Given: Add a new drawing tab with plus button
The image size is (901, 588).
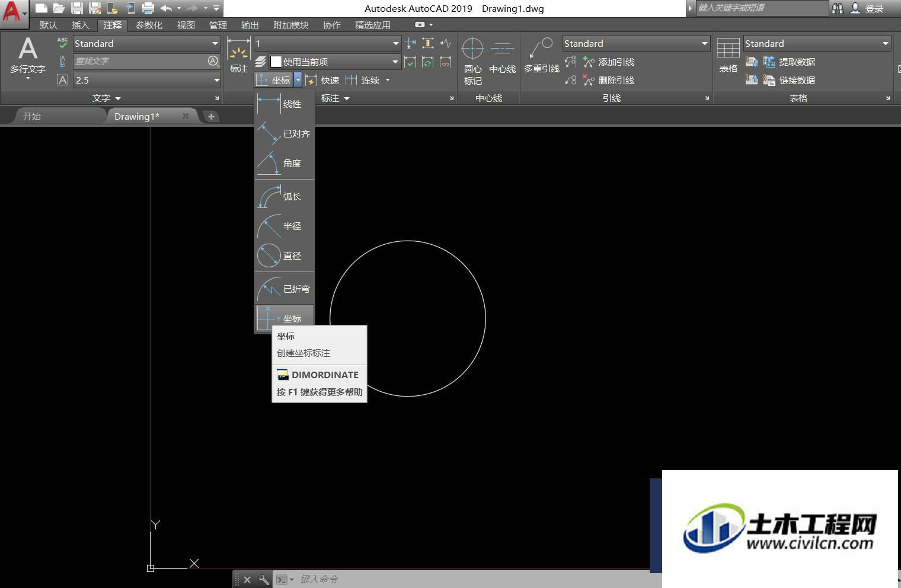Looking at the screenshot, I should point(211,116).
